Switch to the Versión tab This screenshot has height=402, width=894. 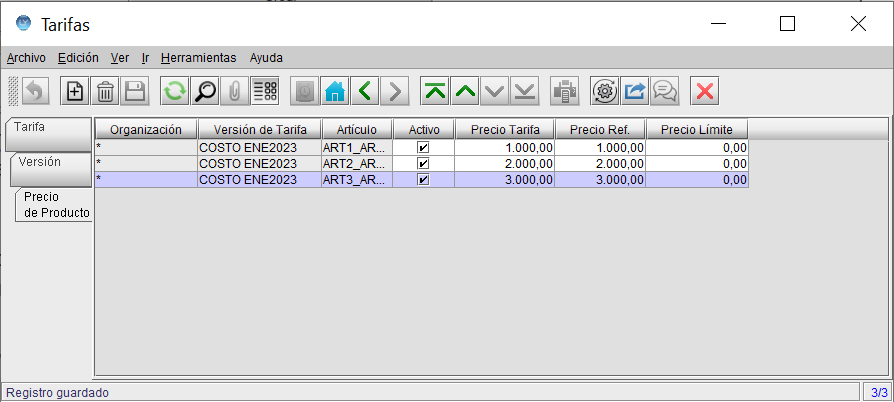[51, 169]
